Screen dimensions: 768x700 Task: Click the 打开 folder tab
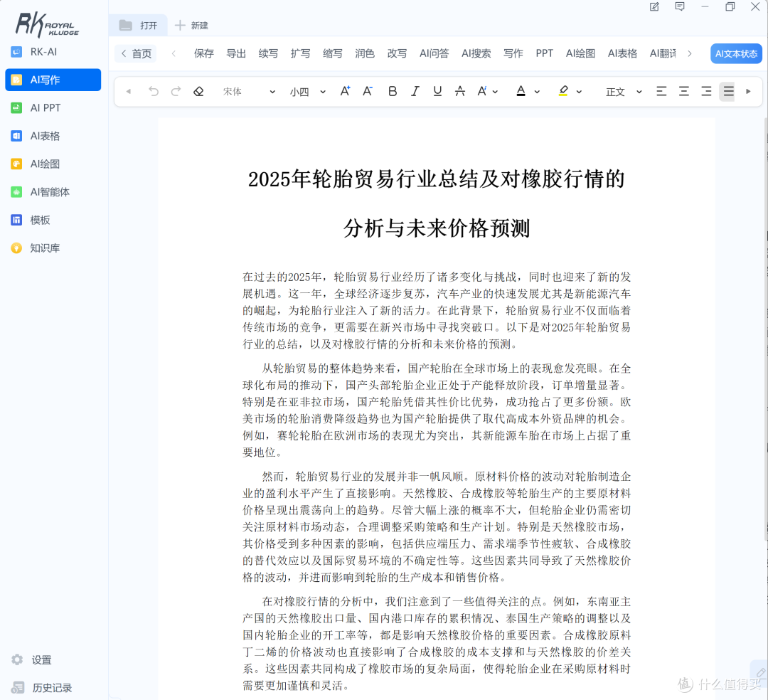(138, 26)
